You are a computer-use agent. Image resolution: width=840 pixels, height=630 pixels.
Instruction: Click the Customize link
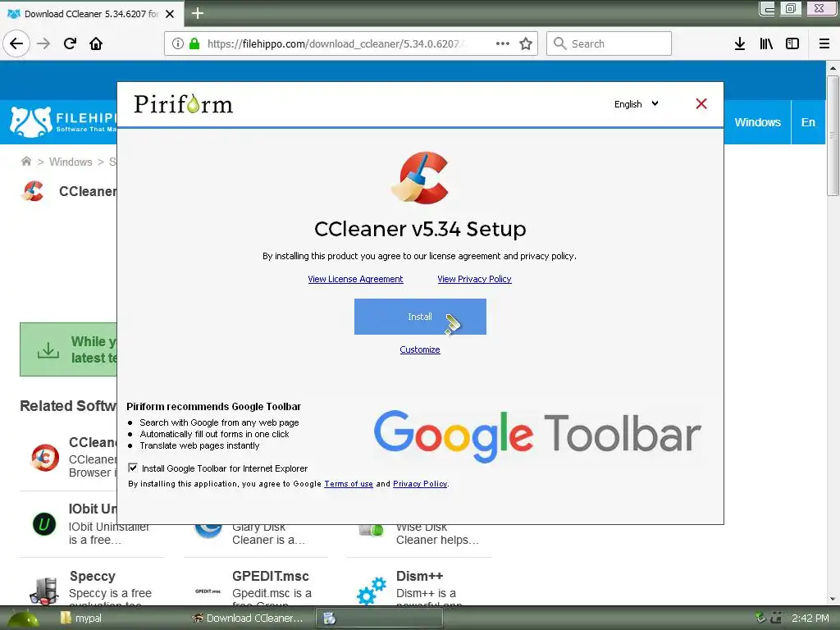point(420,349)
